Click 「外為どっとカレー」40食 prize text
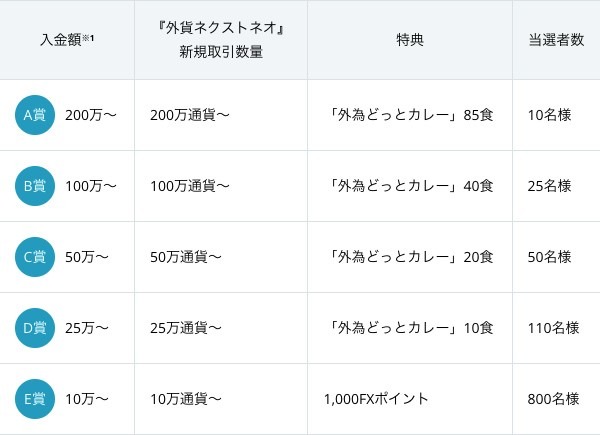Screen dimensions: 600x435 (410, 186)
